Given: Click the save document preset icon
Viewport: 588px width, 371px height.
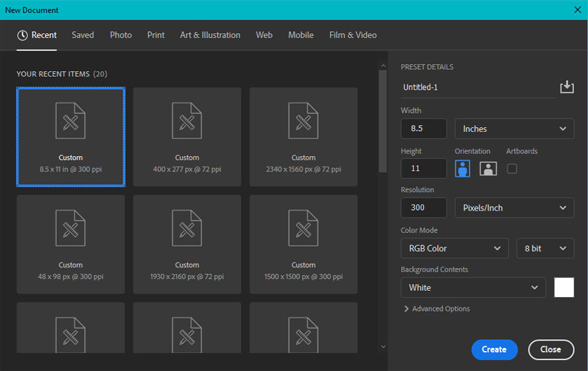Looking at the screenshot, I should (567, 87).
